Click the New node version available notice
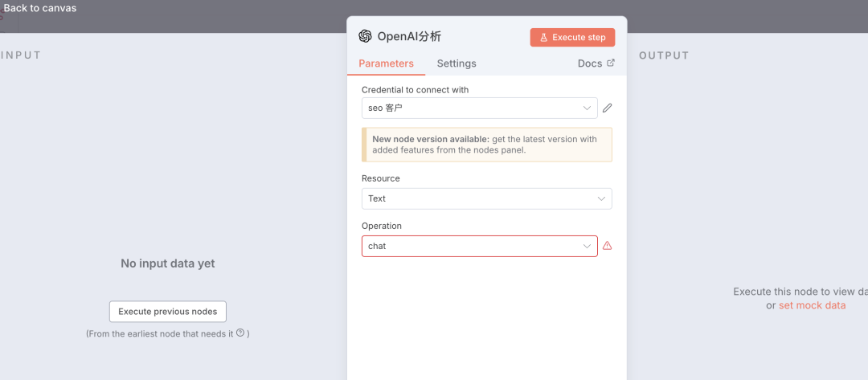Screen dimensions: 868x380 coord(486,145)
